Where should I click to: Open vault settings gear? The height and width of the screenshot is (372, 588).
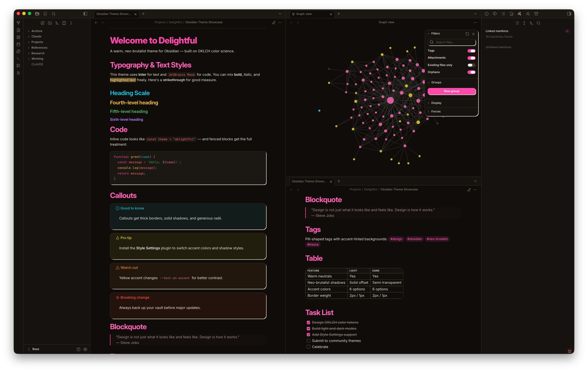tap(85, 349)
